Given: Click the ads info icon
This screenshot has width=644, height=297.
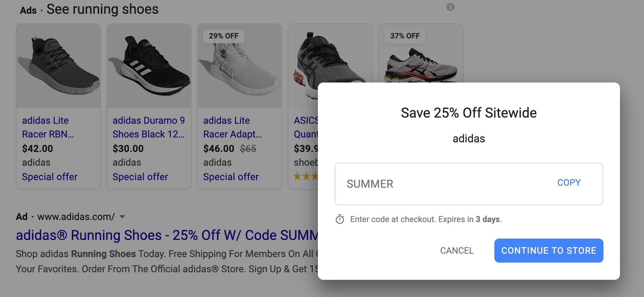Looking at the screenshot, I should pos(450,7).
